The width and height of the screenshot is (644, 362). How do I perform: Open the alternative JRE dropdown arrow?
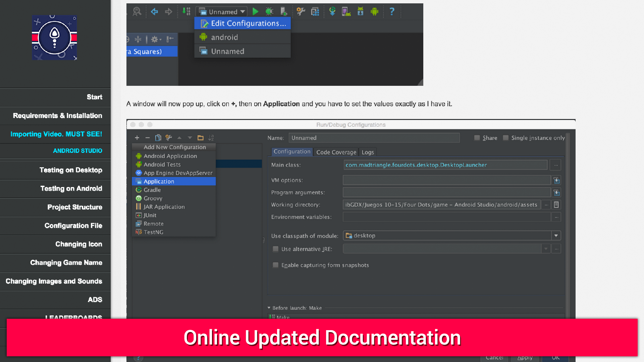[x=546, y=249]
